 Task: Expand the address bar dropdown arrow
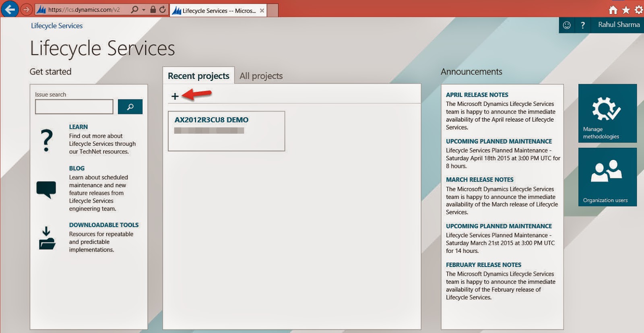click(144, 10)
